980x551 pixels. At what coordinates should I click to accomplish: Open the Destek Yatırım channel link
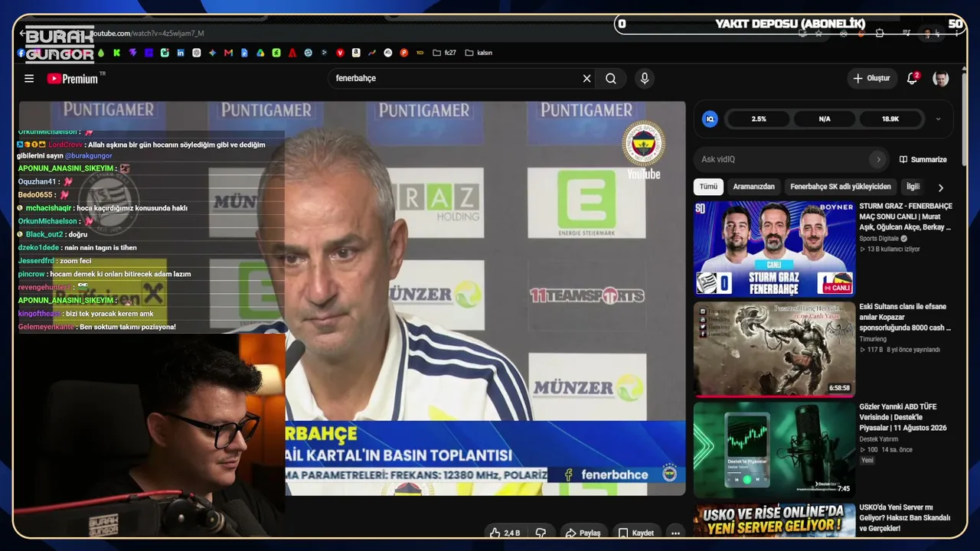tap(878, 439)
